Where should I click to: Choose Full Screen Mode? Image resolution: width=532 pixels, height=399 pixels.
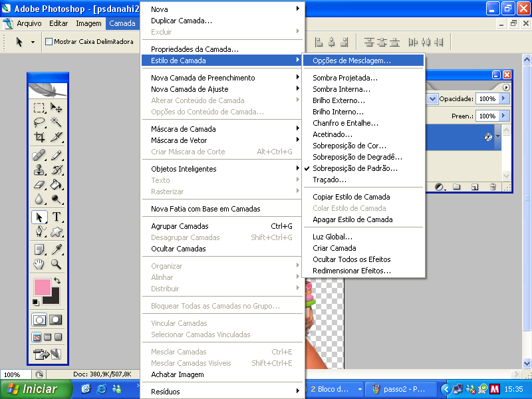pyautogui.click(x=59, y=337)
